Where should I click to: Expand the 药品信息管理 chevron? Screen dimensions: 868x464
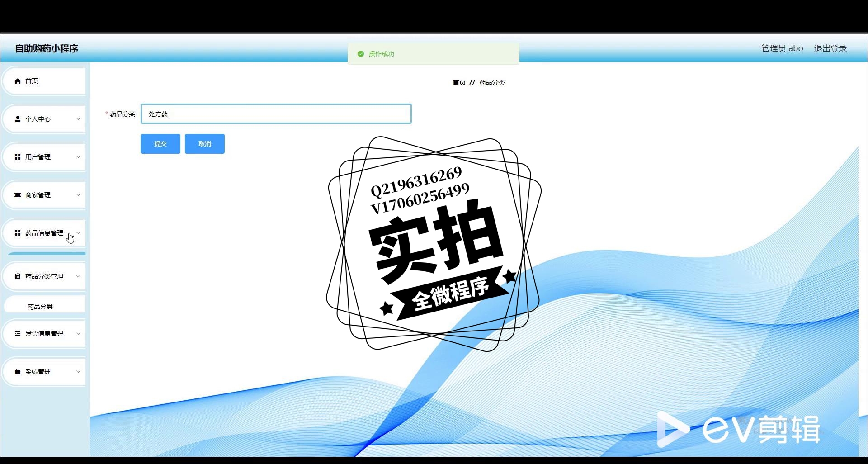click(78, 233)
